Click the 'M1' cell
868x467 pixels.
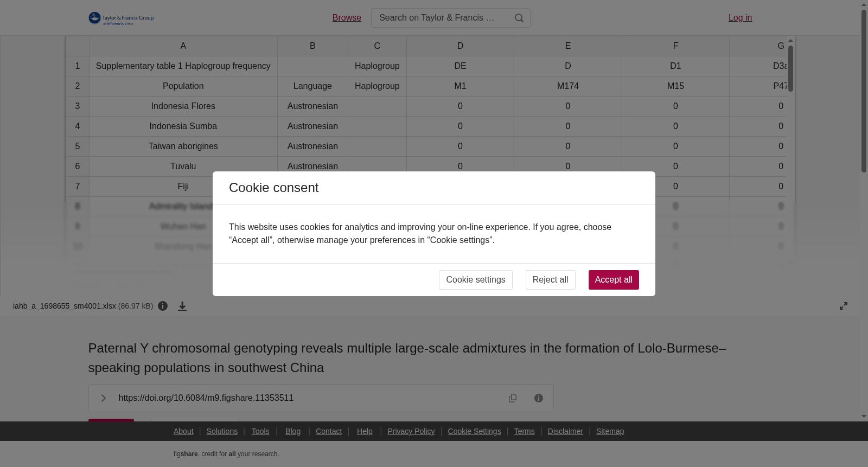point(460,86)
